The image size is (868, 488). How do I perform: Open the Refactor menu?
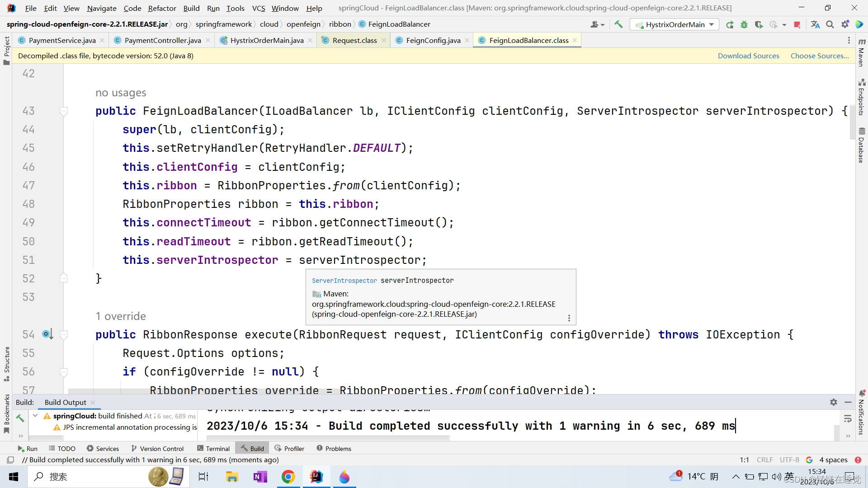tap(161, 8)
